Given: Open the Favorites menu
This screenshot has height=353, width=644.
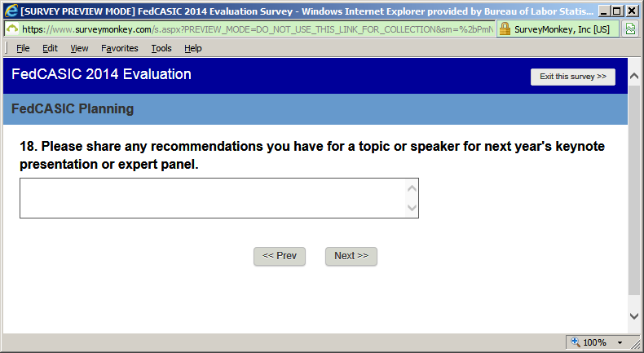Looking at the screenshot, I should point(119,48).
